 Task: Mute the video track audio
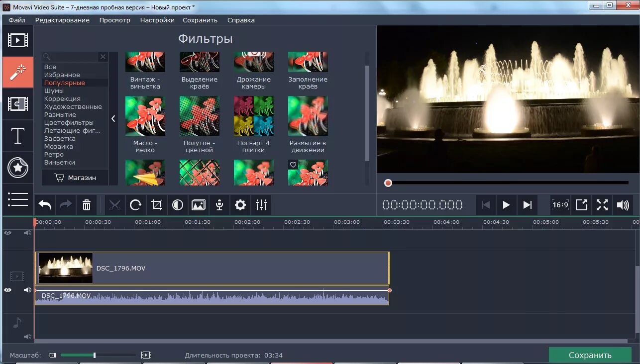(x=27, y=290)
